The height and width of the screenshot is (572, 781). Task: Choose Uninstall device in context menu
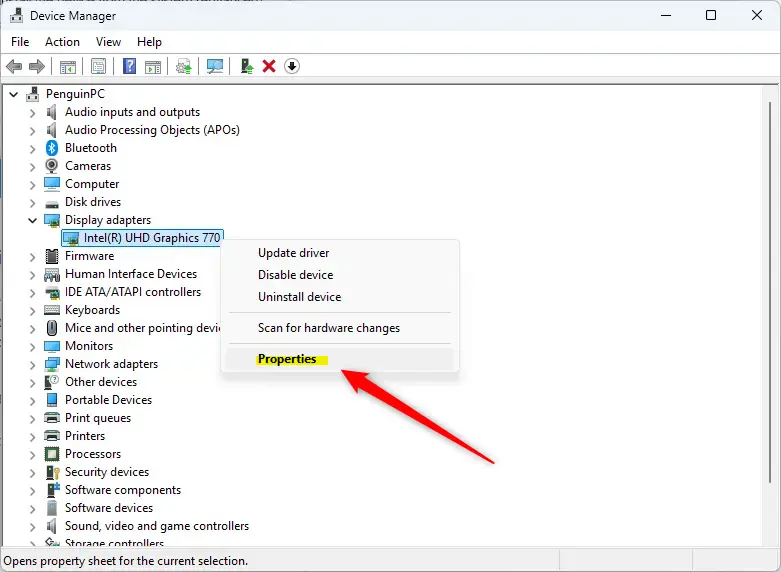point(340,297)
